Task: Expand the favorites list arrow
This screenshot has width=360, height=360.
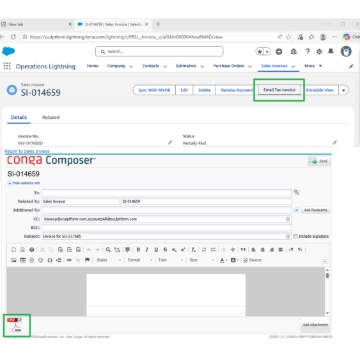Action: (x=267, y=52)
